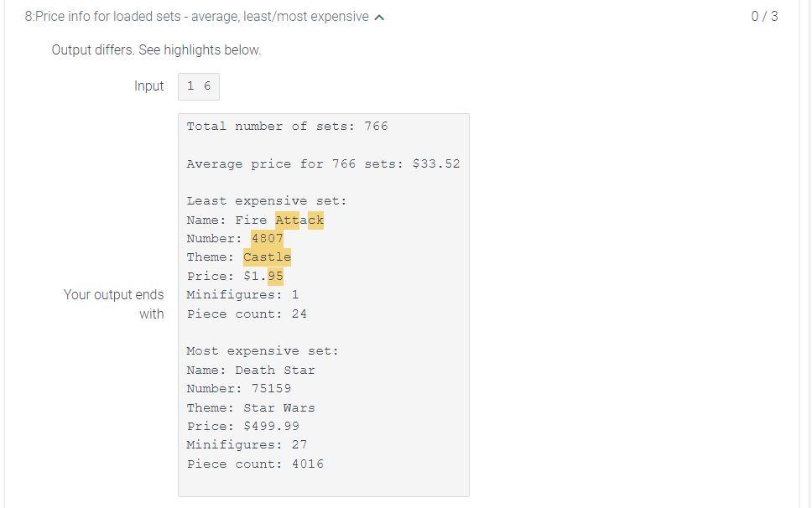This screenshot has width=812, height=508.
Task: Select the highlighted word 'Attack'
Action: click(x=299, y=220)
